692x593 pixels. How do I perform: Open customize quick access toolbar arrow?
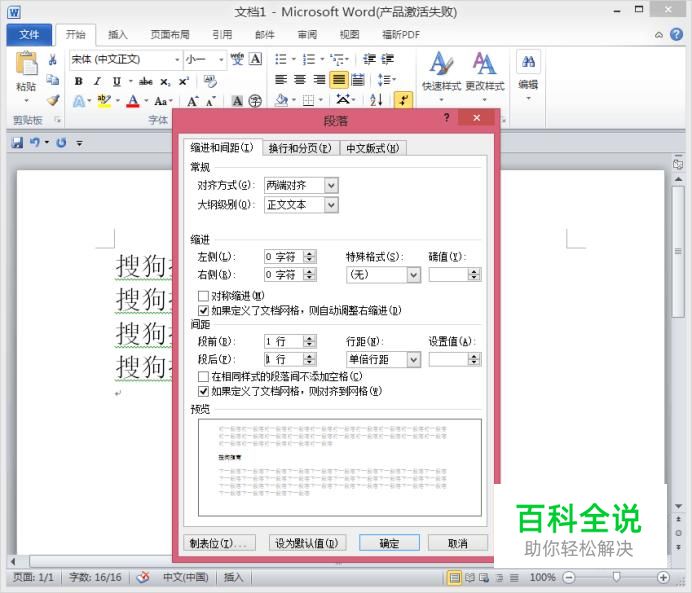coord(79,143)
